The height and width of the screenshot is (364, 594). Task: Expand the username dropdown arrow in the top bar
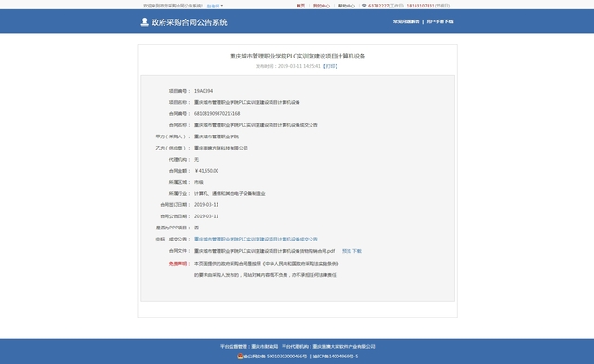tap(222, 6)
